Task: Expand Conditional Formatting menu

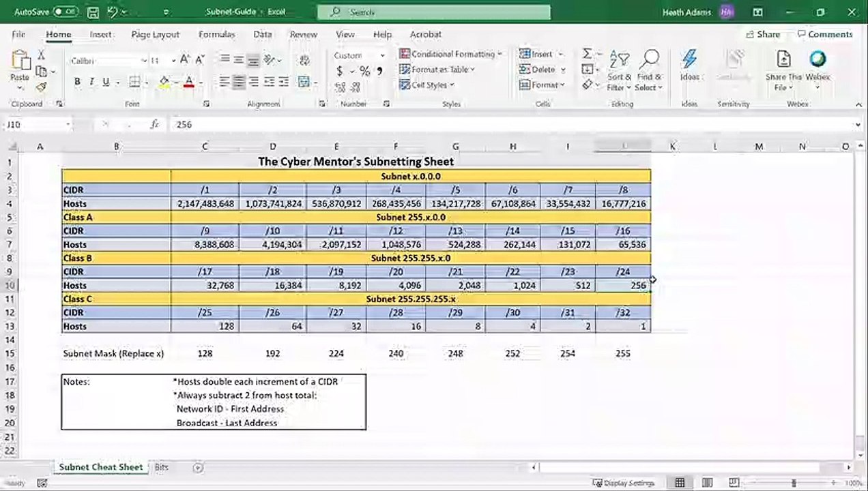Action: (450, 54)
